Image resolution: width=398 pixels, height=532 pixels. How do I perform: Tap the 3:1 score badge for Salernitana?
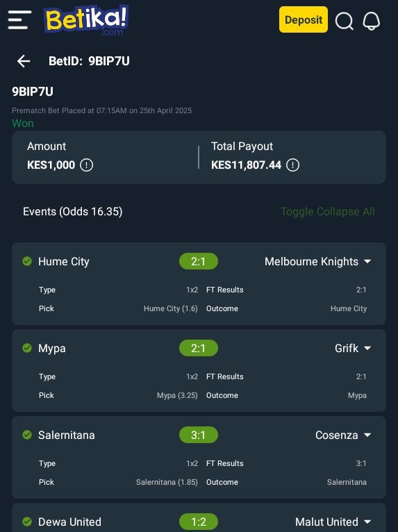click(199, 435)
